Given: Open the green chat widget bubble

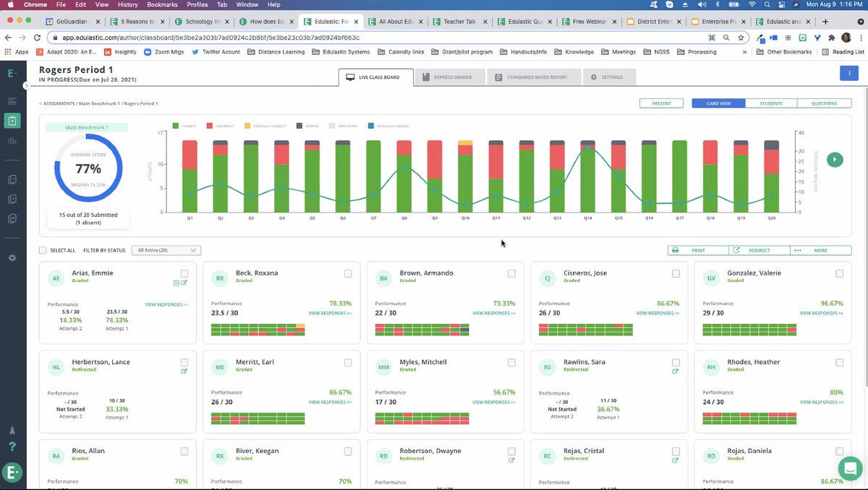Looking at the screenshot, I should [849, 467].
